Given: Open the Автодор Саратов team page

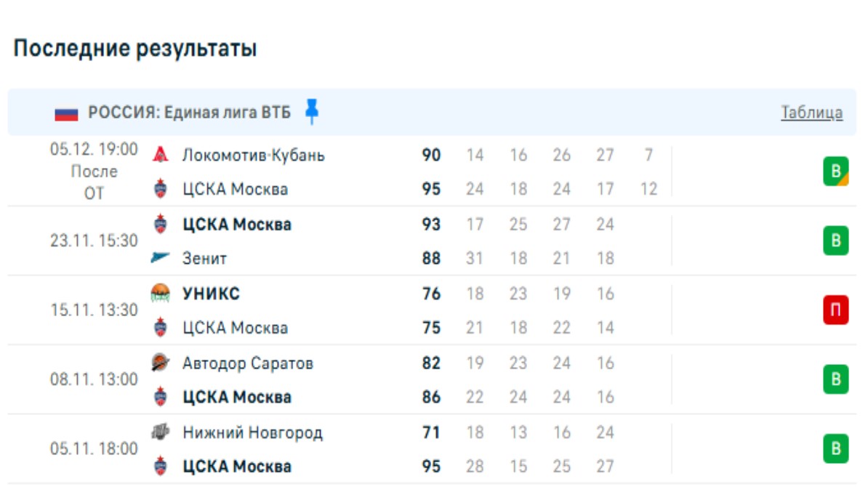Looking at the screenshot, I should (x=247, y=363).
